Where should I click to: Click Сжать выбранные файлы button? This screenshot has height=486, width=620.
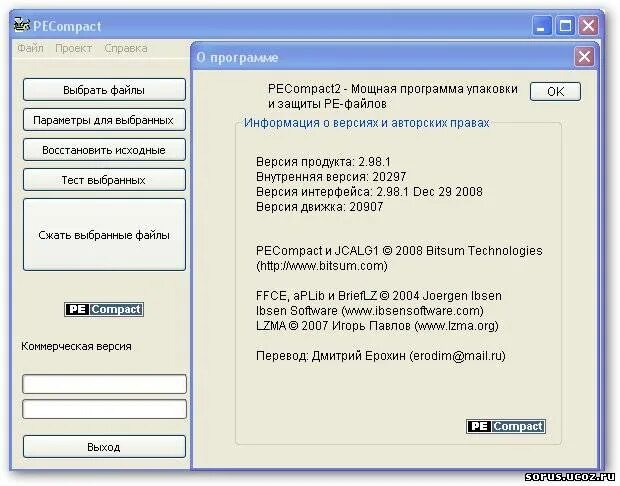click(104, 234)
